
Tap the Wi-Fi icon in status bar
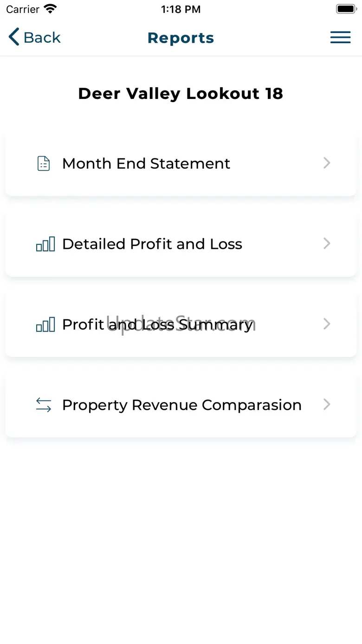click(x=50, y=9)
